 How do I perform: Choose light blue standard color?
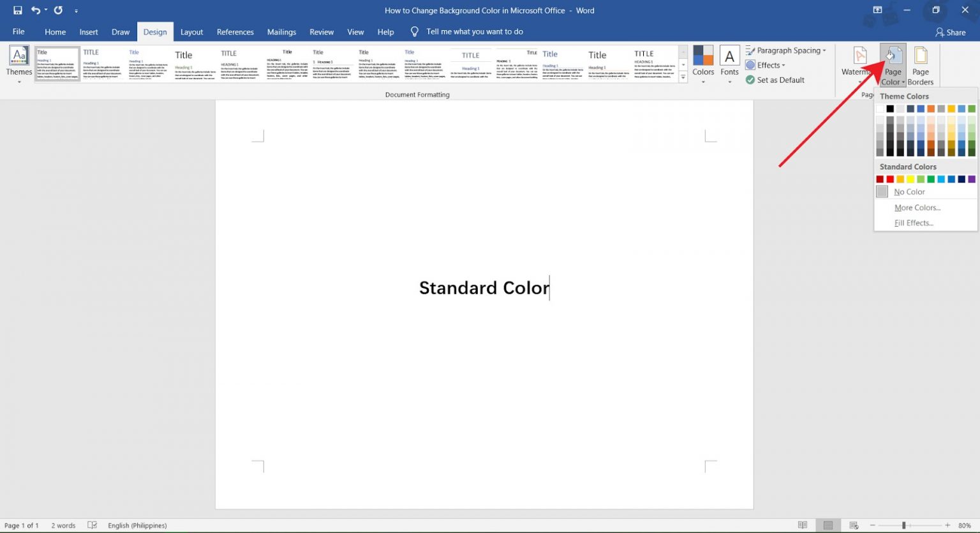tap(941, 179)
